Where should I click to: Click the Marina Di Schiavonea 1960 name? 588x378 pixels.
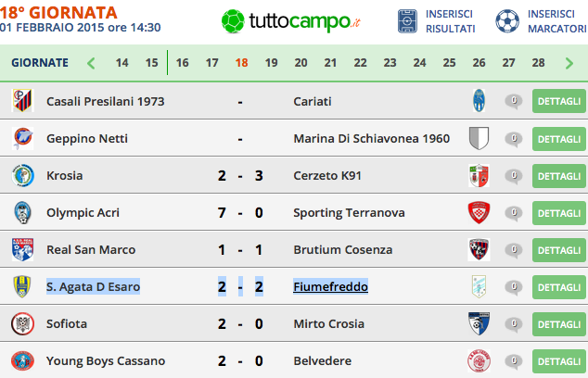(372, 139)
